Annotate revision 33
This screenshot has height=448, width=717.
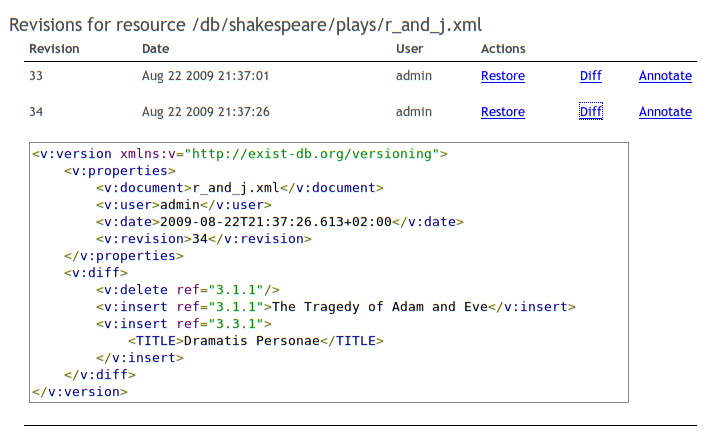(665, 76)
